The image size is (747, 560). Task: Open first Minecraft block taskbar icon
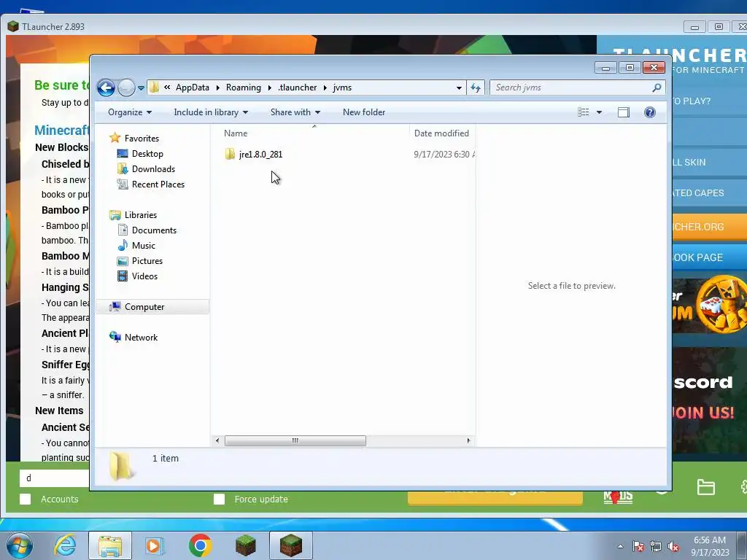tap(246, 545)
